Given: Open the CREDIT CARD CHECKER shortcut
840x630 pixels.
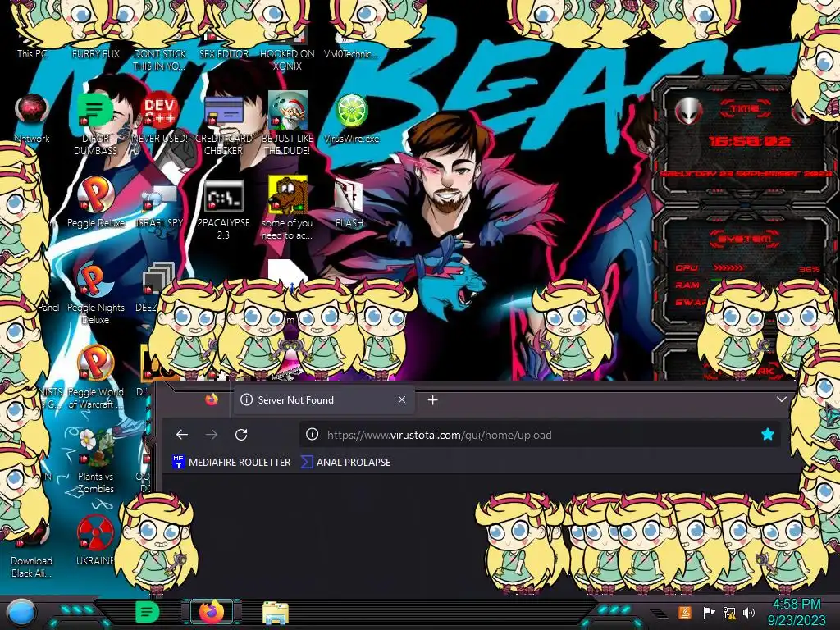Looking at the screenshot, I should pos(223,125).
